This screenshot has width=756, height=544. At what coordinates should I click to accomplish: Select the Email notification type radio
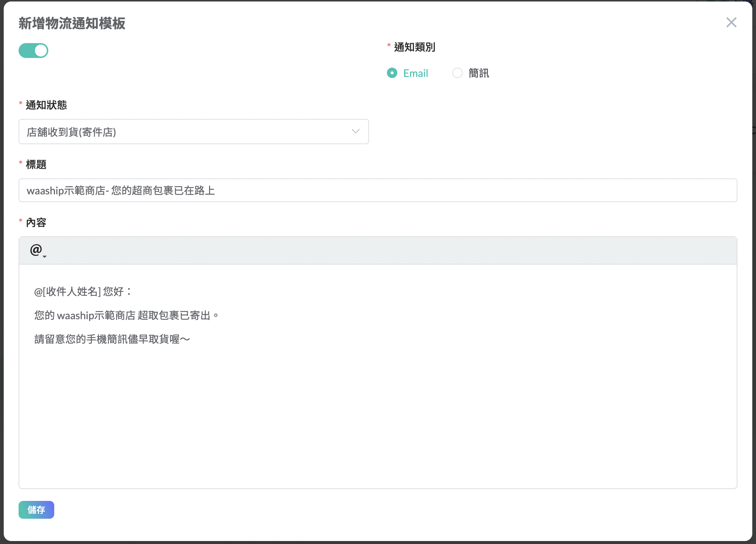392,73
